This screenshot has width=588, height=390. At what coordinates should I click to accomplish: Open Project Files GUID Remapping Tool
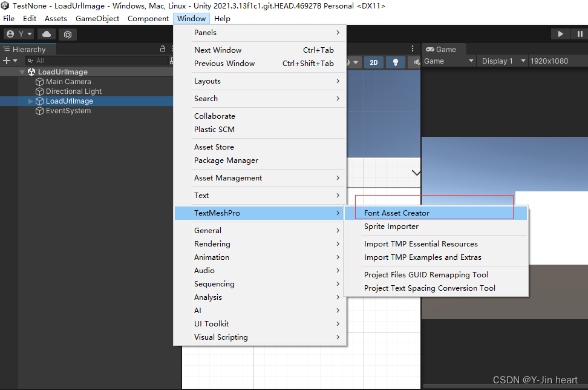436,275
